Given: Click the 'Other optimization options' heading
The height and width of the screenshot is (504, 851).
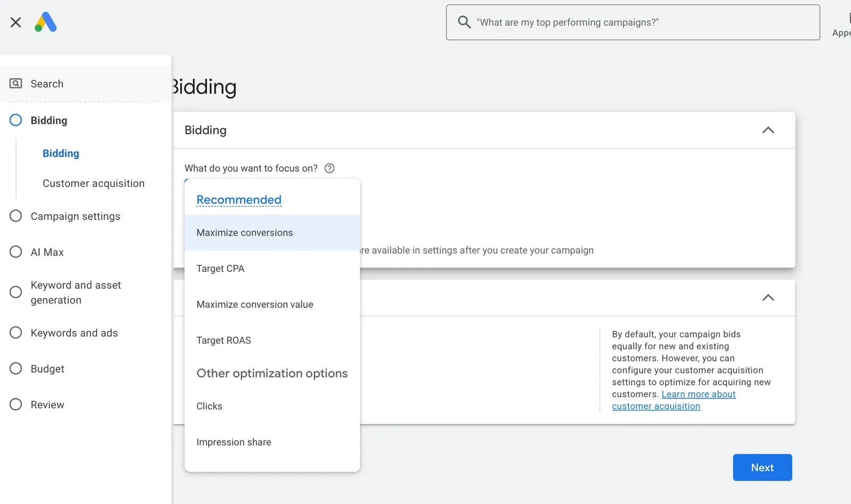Looking at the screenshot, I should pos(272,373).
